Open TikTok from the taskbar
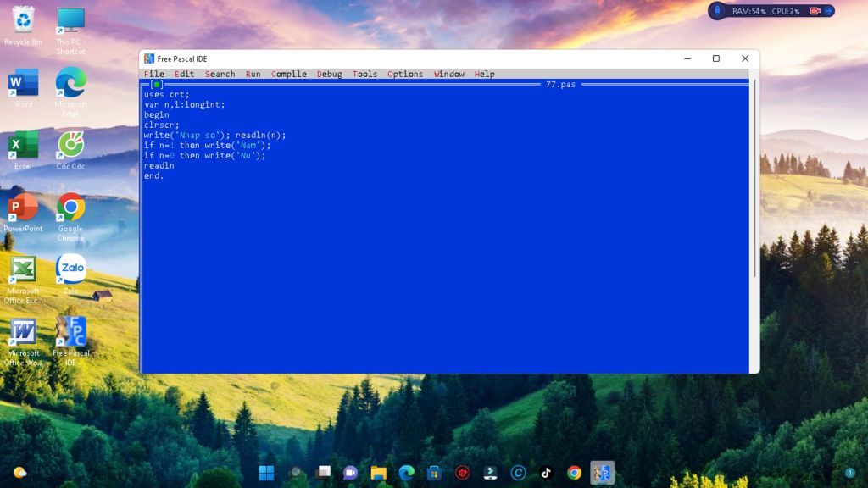The height and width of the screenshot is (488, 868). (x=546, y=473)
